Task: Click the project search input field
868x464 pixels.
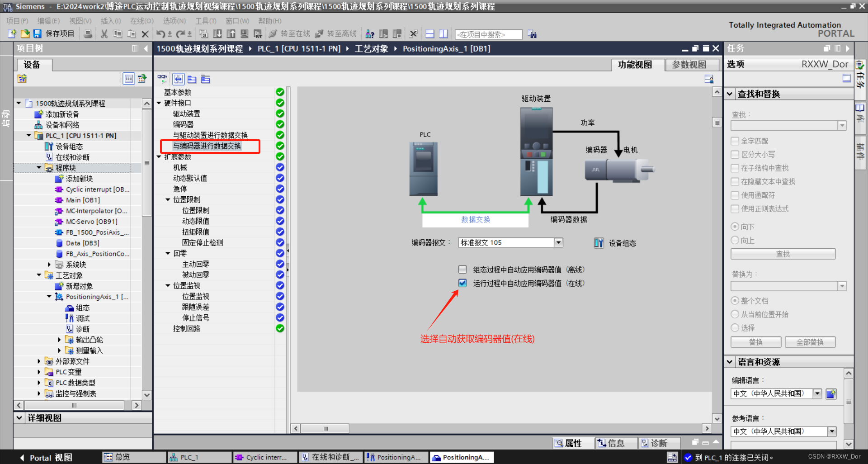Action: pos(489,34)
